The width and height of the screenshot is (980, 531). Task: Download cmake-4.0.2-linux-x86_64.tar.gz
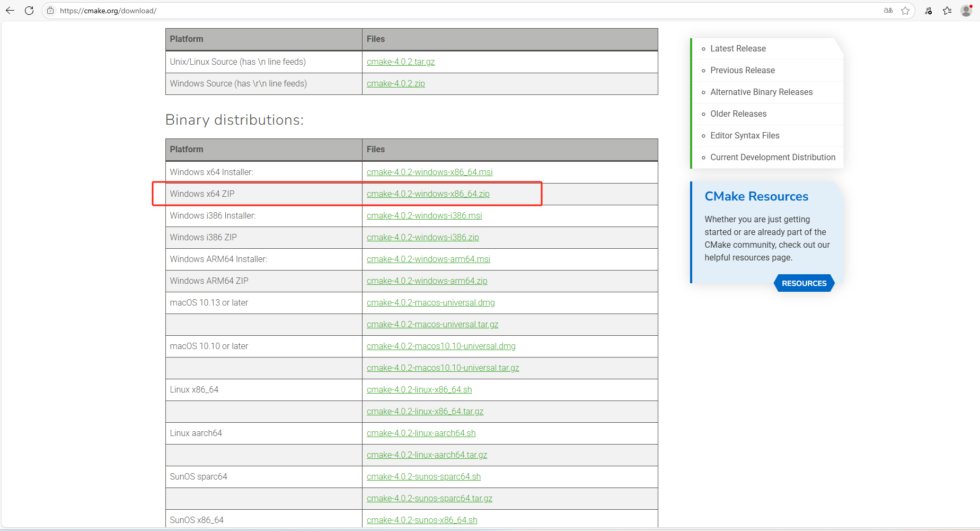click(425, 411)
